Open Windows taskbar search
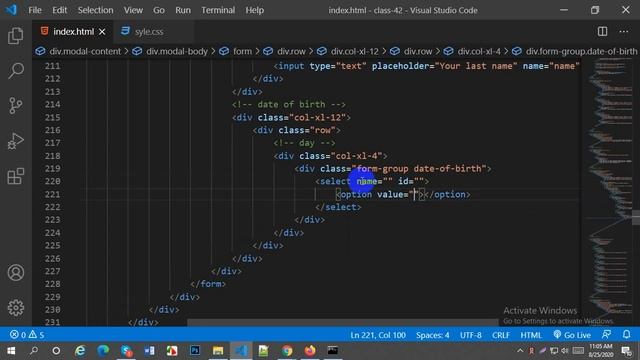 [x=34, y=351]
